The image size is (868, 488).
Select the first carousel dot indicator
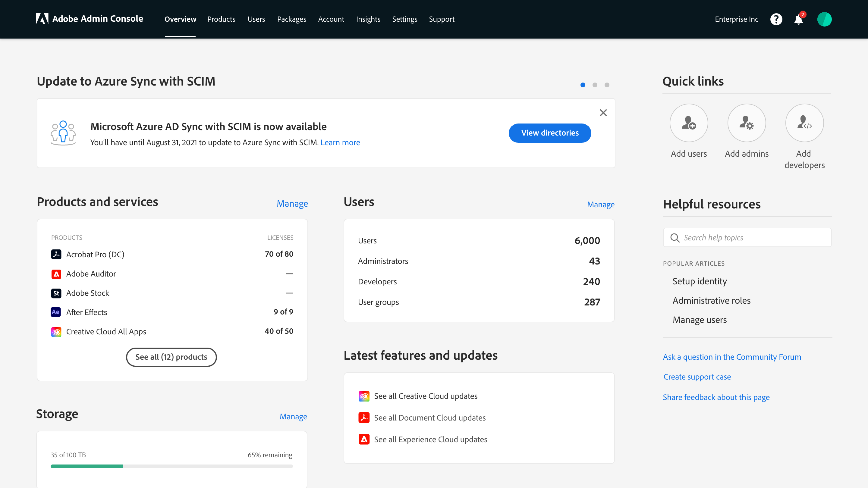pyautogui.click(x=583, y=85)
